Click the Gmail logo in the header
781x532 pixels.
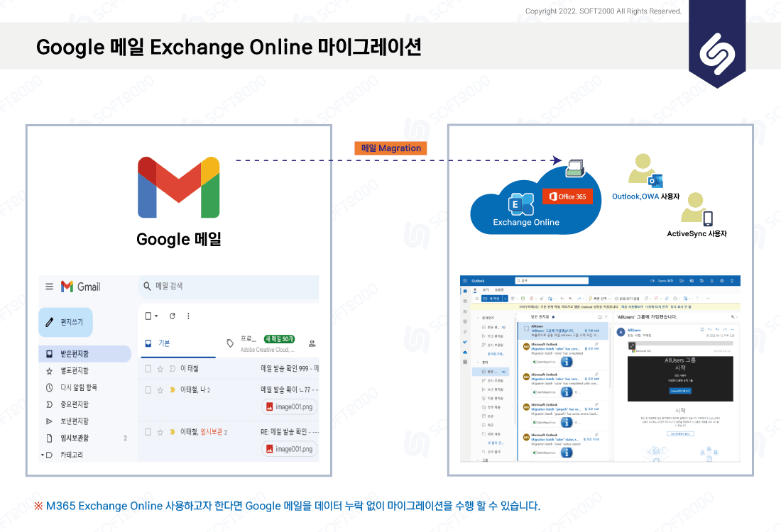pyautogui.click(x=81, y=287)
